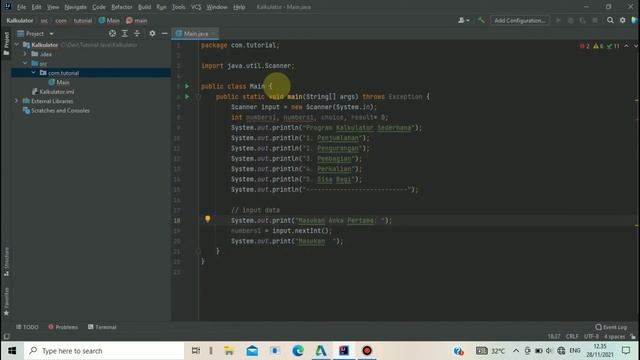This screenshot has height=360, width=640.
Task: Open the Edit menu
Action: click(36, 7)
